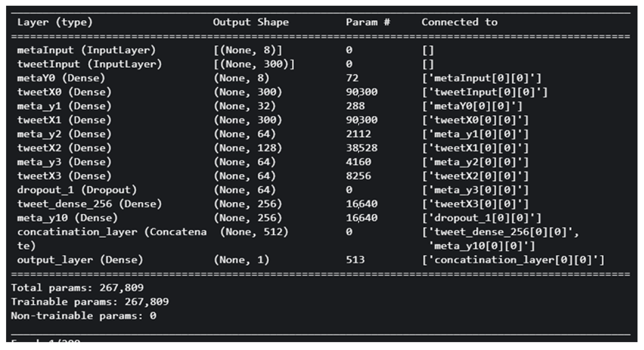
Task: Click the param value 38528
Action: (361, 148)
